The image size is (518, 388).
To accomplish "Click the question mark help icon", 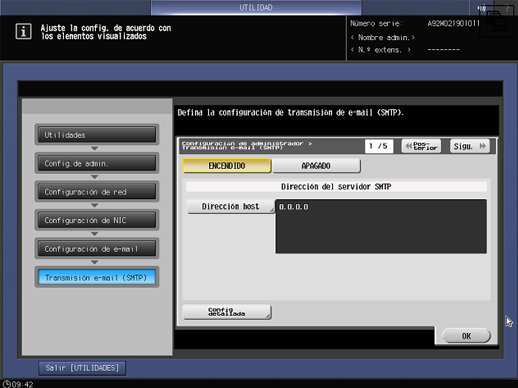I will pyautogui.click(x=507, y=8).
